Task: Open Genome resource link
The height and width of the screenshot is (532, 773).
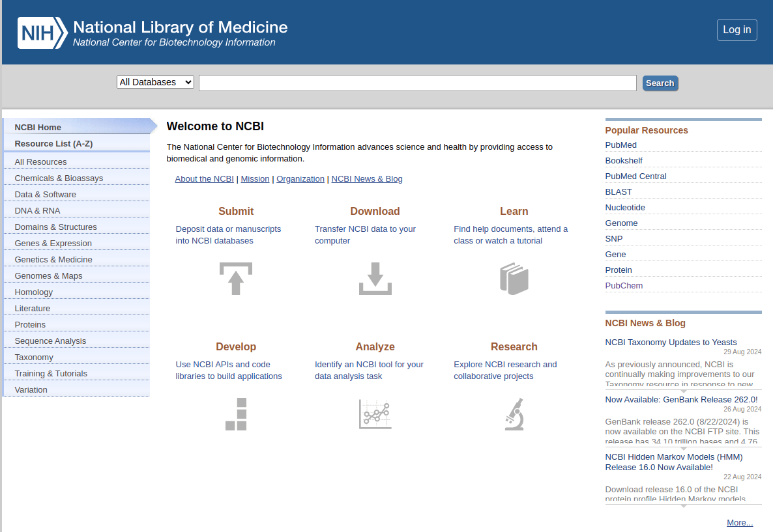Action: point(621,223)
